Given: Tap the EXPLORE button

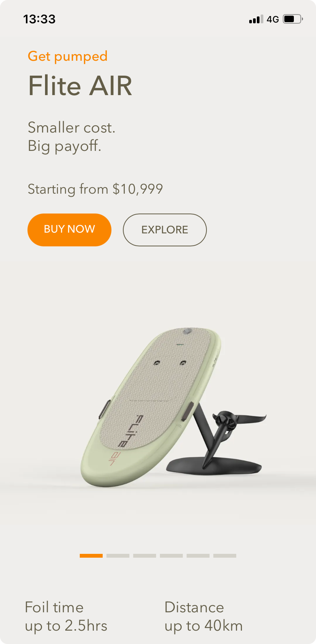Looking at the screenshot, I should click(x=165, y=230).
